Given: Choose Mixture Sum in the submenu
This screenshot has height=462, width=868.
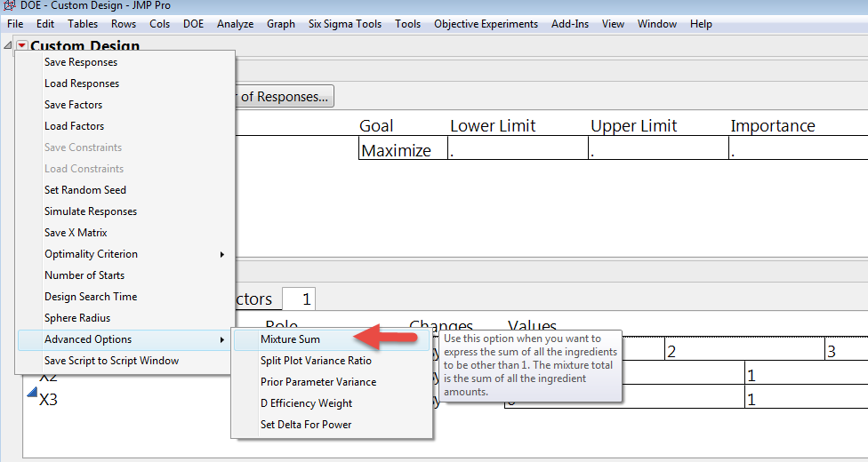Looking at the screenshot, I should click(x=332, y=339).
